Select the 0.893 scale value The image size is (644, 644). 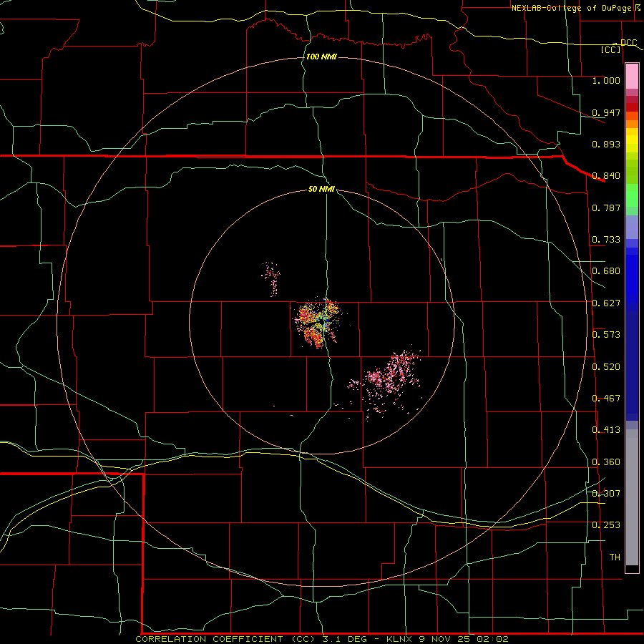coord(606,144)
